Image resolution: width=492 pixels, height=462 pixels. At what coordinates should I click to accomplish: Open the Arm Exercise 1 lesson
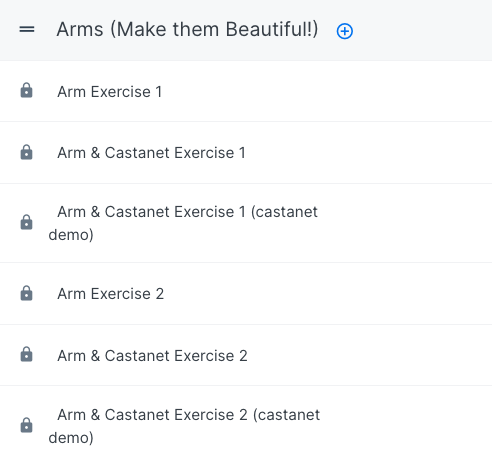[110, 92]
